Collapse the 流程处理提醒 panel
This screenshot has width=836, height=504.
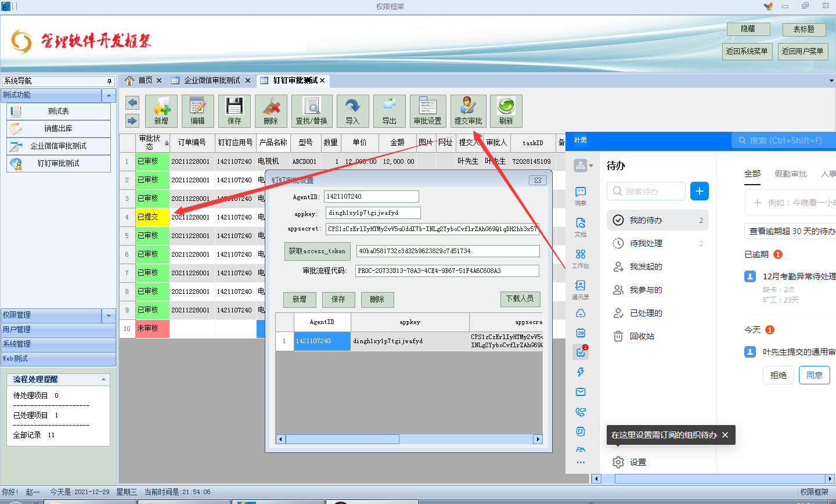[x=103, y=379]
